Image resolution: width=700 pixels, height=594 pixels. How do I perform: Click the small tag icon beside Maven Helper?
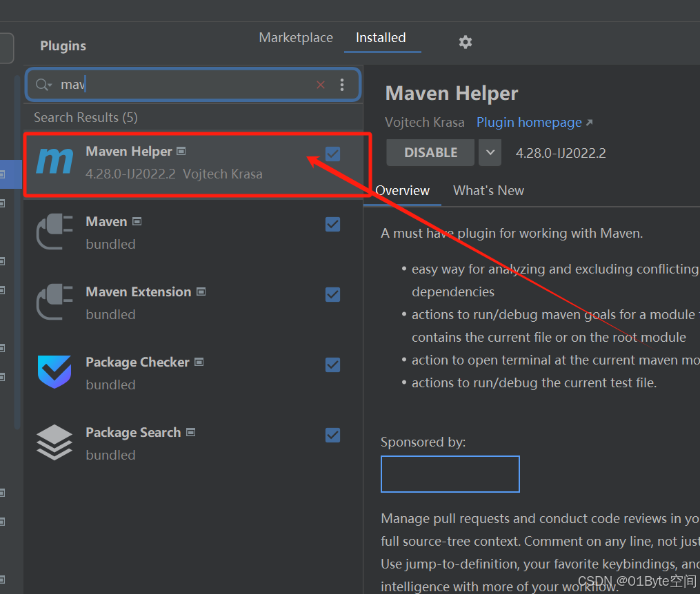point(181,151)
